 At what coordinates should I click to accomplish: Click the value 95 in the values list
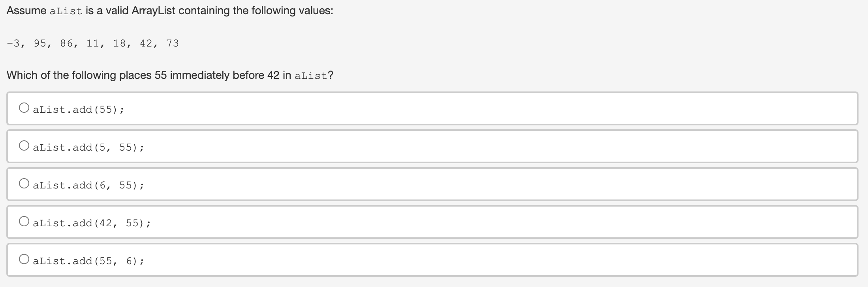click(x=40, y=43)
